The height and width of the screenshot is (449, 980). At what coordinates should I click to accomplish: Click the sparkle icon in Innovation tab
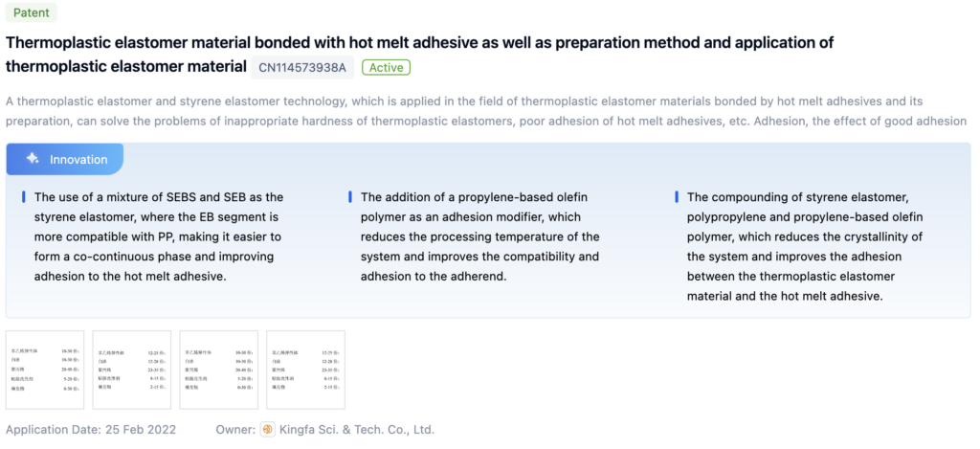(x=33, y=159)
